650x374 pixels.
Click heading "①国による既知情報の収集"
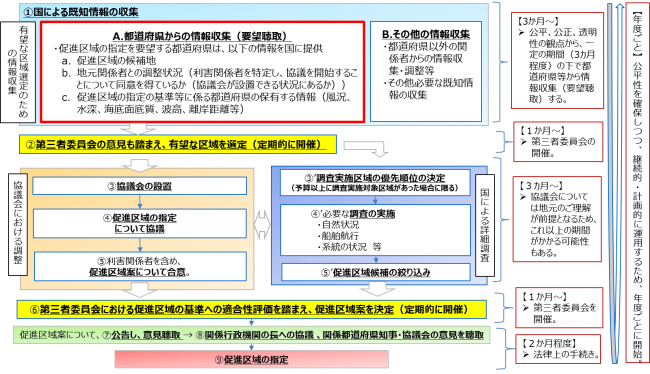click(81, 12)
